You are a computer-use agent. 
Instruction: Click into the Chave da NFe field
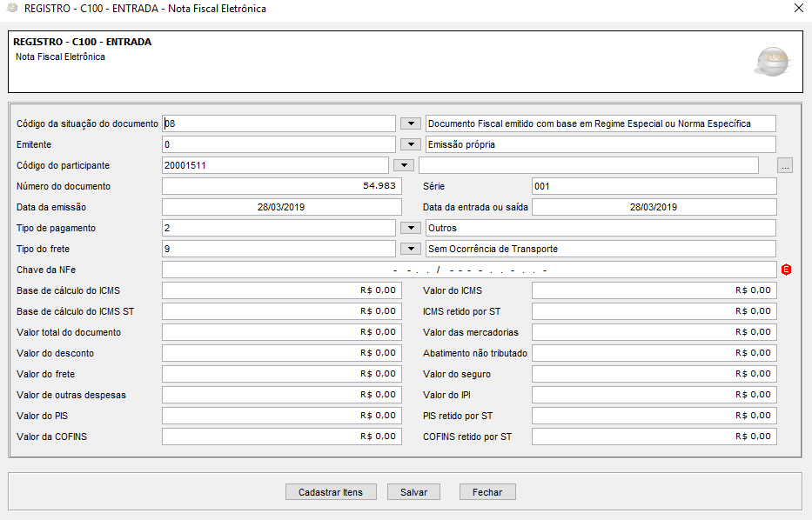coord(468,270)
